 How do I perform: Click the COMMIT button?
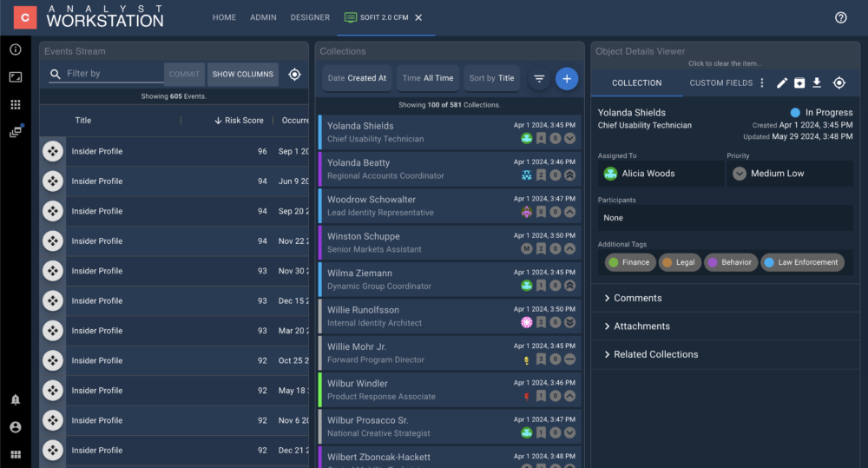184,74
